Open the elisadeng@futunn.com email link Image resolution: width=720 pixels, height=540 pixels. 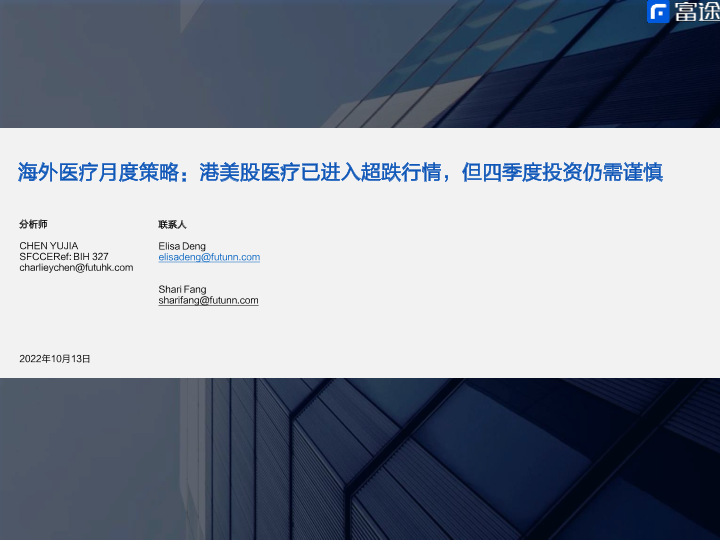(209, 257)
